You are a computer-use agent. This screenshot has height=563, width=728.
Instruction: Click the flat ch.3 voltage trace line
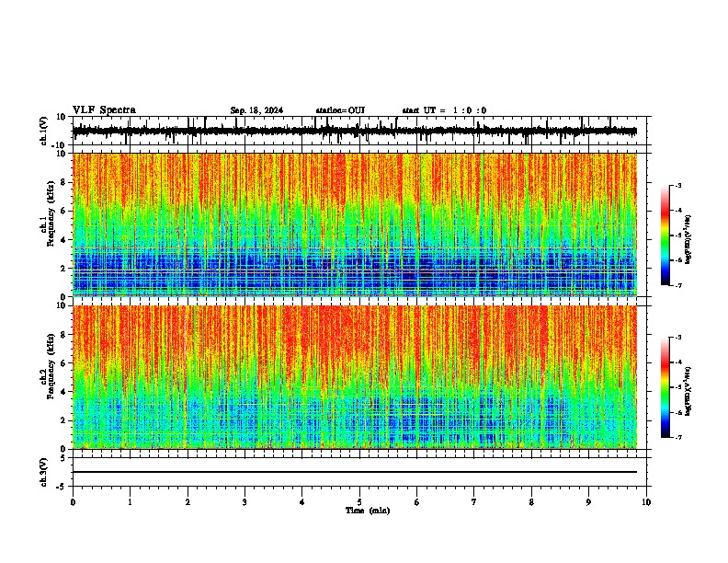coord(355,472)
